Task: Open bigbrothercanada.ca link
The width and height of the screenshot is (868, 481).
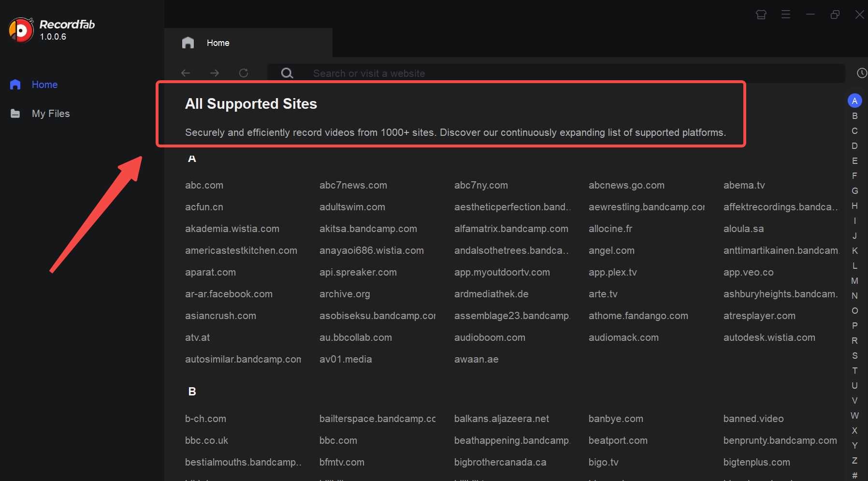Action: pyautogui.click(x=500, y=462)
